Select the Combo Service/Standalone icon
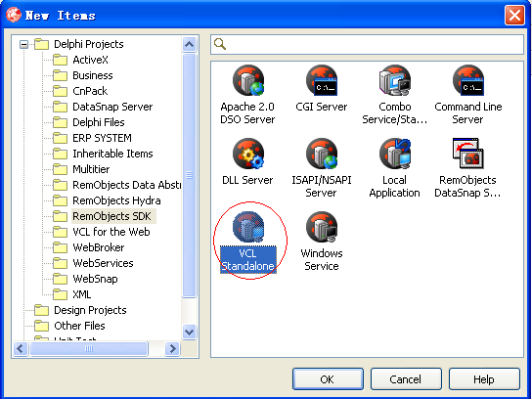532x399 pixels. tap(394, 80)
